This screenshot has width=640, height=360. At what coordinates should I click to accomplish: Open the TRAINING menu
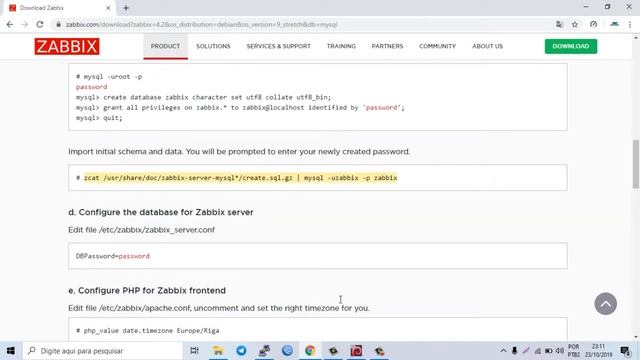[x=341, y=46]
